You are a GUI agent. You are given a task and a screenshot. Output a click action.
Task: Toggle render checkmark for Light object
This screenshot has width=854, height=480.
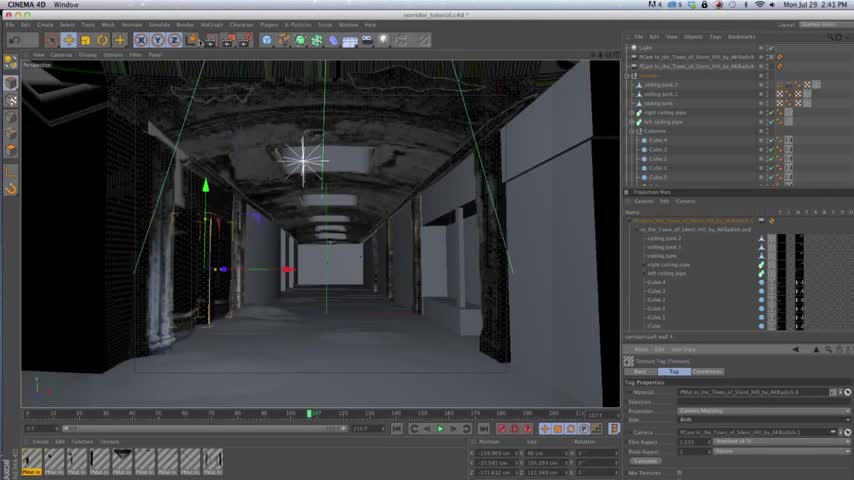(771, 47)
